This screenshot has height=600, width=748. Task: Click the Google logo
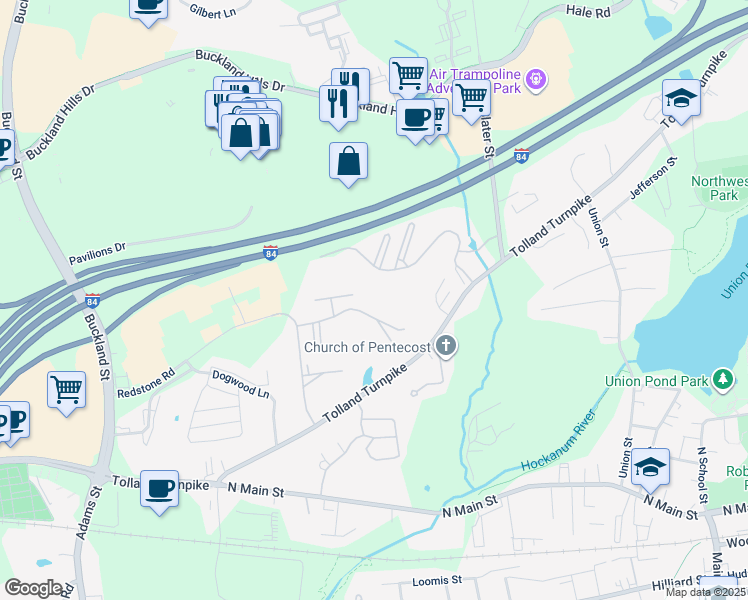(x=33, y=588)
